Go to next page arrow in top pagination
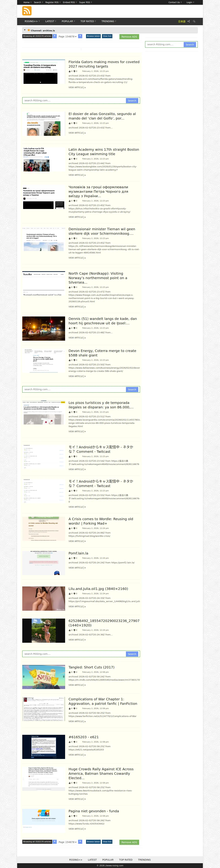This screenshot has height=868, width=220. coord(80,36)
